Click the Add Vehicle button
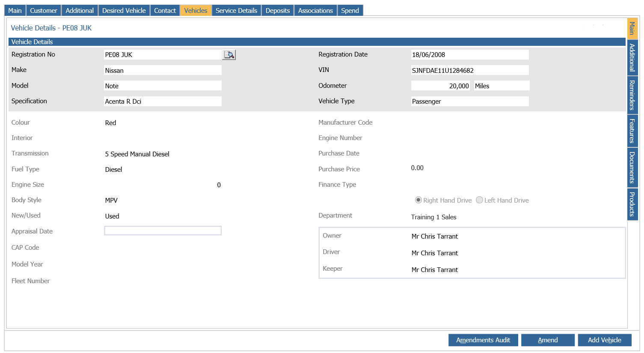The height and width of the screenshot is (353, 644). (605, 340)
